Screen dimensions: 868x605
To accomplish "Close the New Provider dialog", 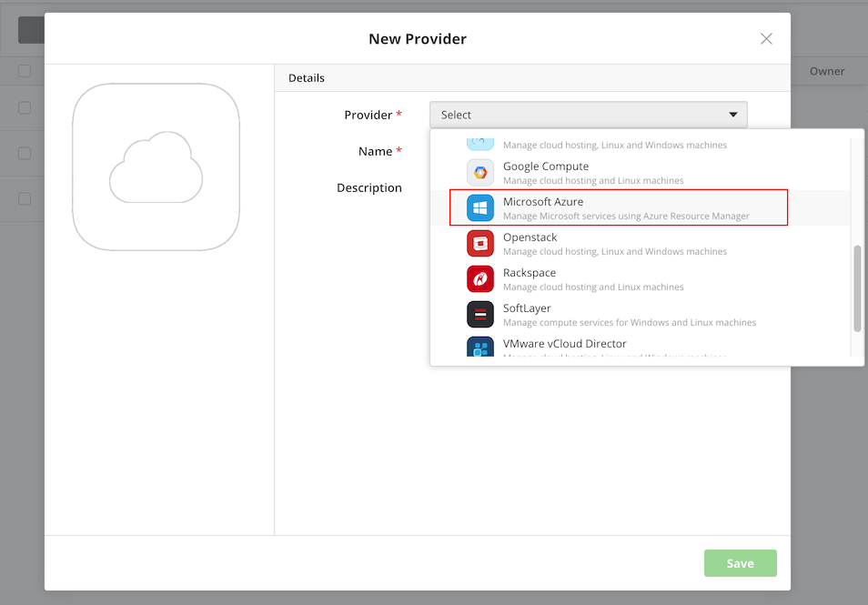I will [x=766, y=39].
